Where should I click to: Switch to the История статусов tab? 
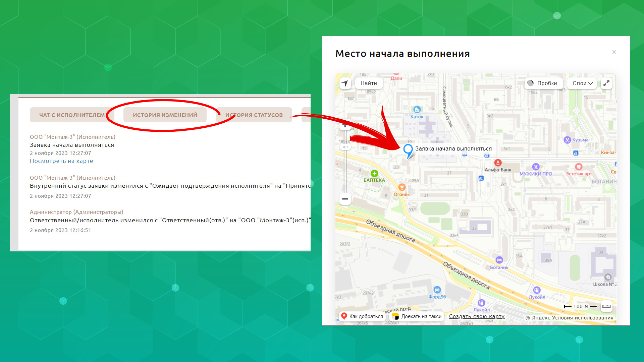(254, 115)
